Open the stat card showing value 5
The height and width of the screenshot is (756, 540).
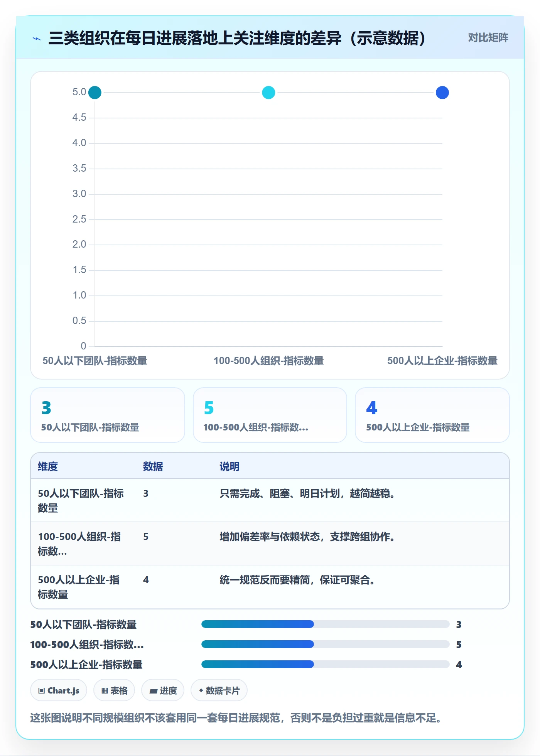click(270, 415)
